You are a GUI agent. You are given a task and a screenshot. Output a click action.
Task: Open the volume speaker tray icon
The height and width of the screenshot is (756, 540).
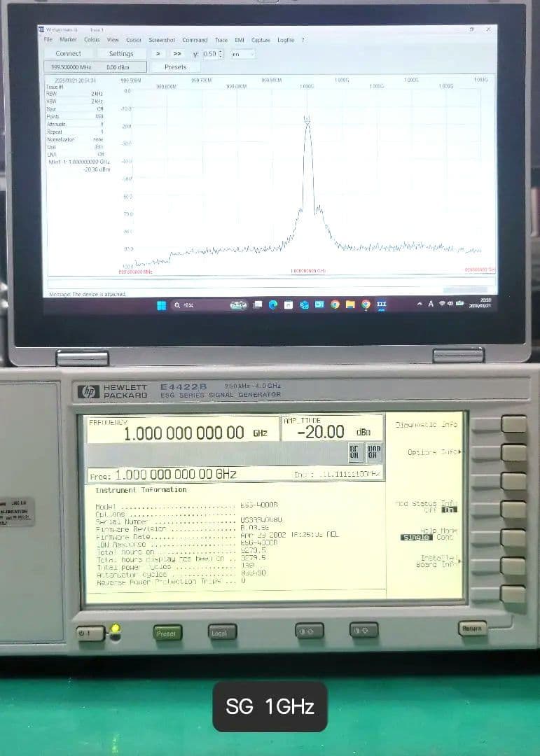[450, 303]
